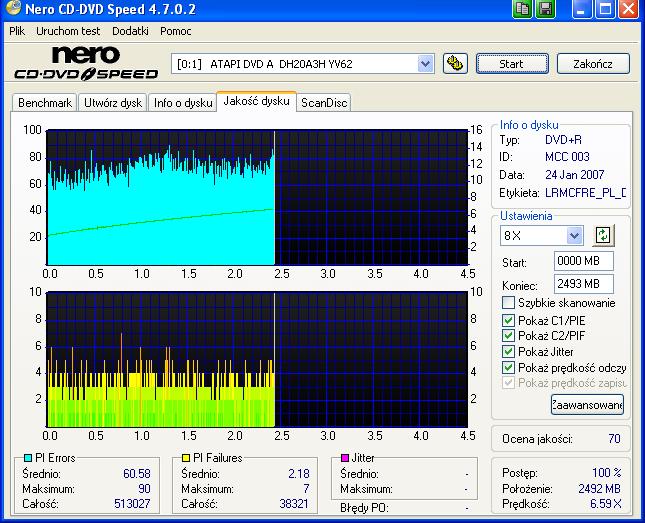
Task: Enable Szybkie skanowanie checkbox
Action: 508,303
